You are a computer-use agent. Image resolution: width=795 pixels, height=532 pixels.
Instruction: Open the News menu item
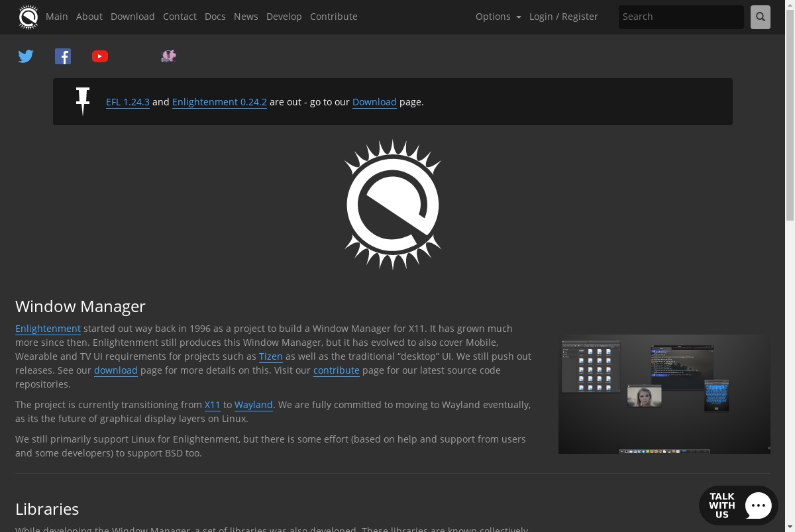click(246, 17)
